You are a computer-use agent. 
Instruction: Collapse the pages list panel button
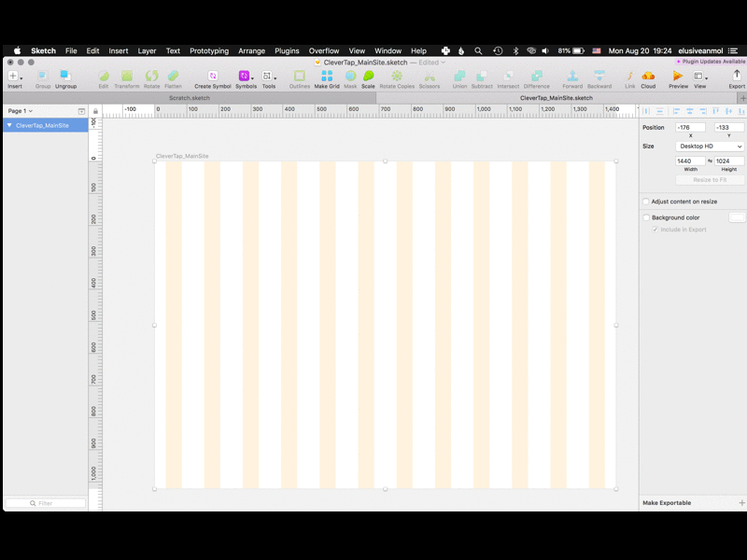81,111
